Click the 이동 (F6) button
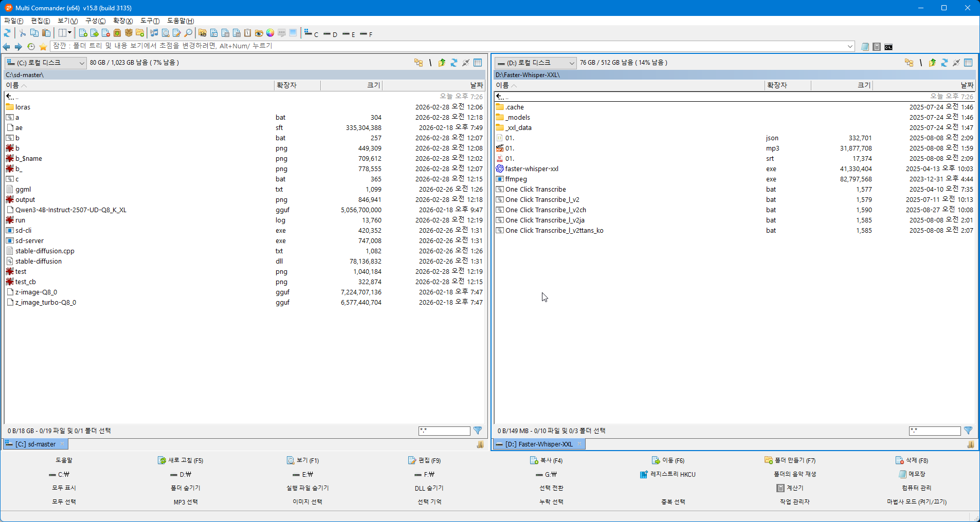Viewport: 980px width, 522px height. click(x=668, y=460)
